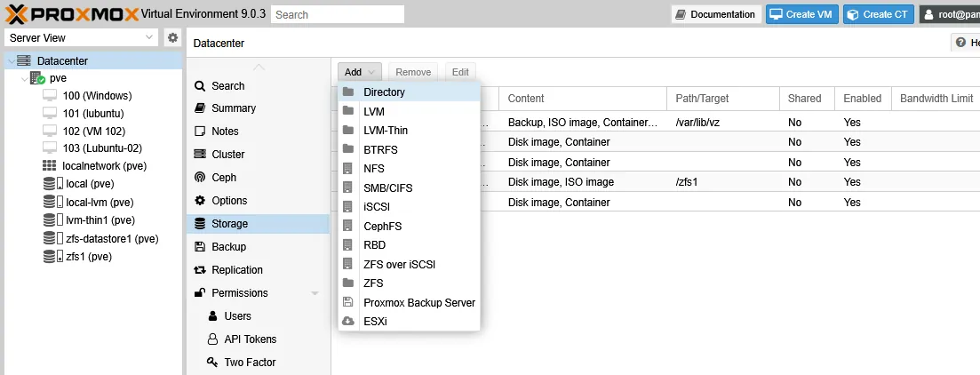
Task: Click the Remove button
Action: pos(413,72)
